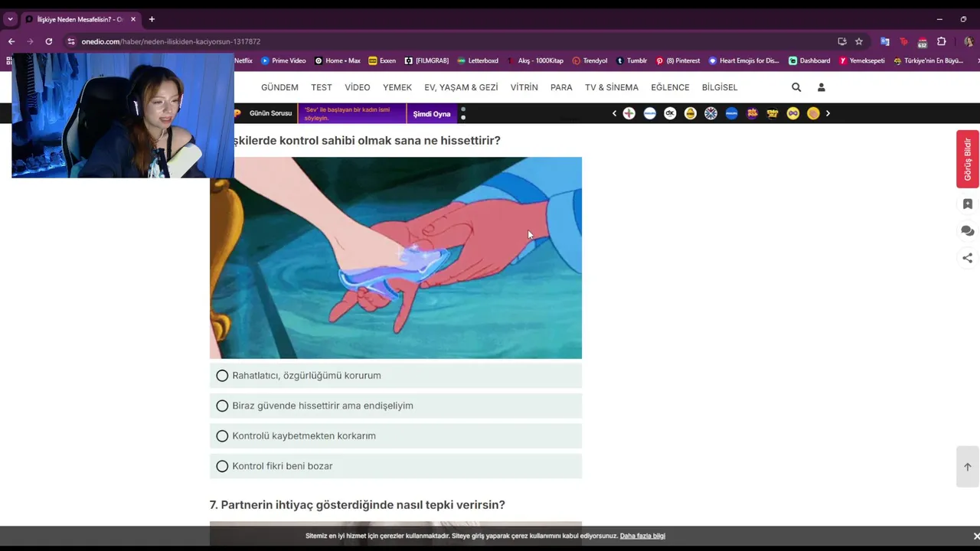Open the Yemeksepeti bookmark

pos(862,60)
